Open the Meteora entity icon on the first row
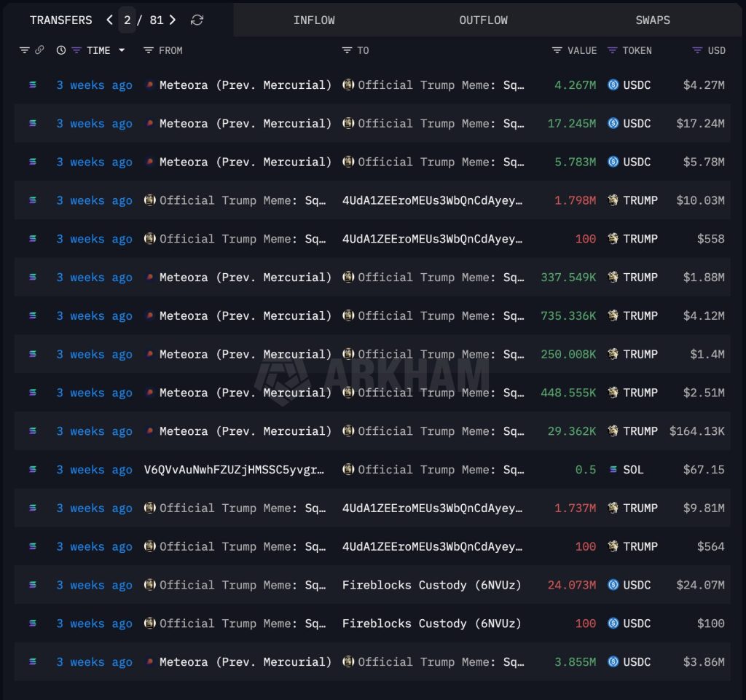The height and width of the screenshot is (700, 746). [x=149, y=84]
